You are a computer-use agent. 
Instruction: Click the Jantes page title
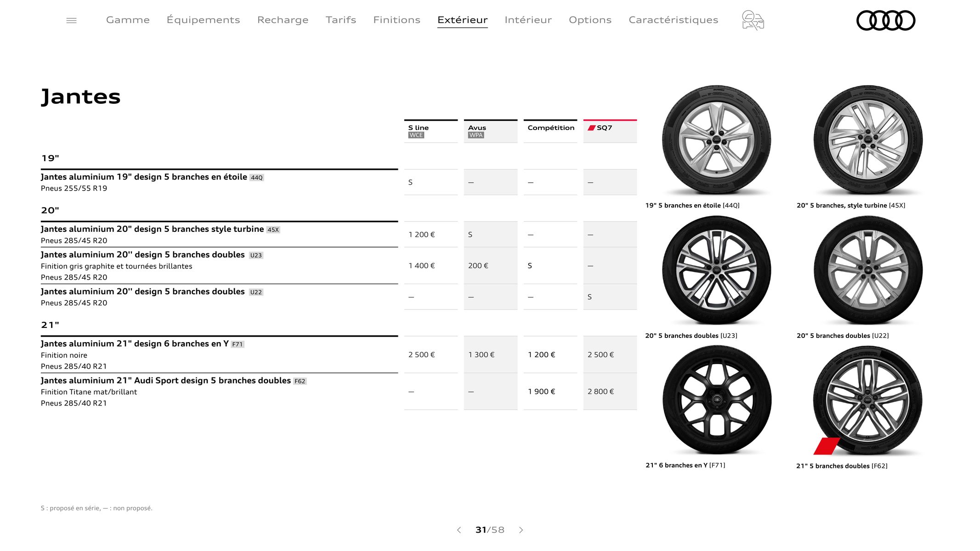point(81,97)
